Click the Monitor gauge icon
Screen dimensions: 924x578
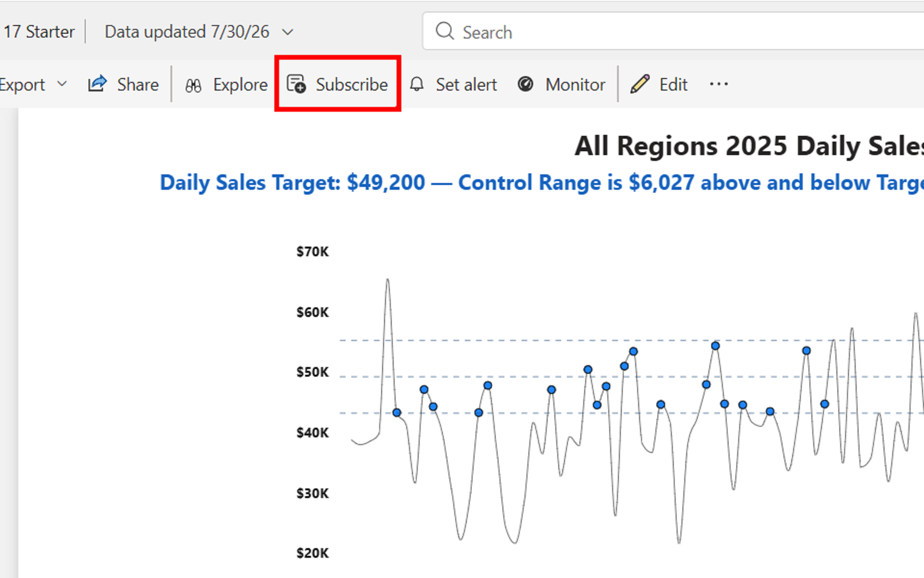[x=525, y=84]
